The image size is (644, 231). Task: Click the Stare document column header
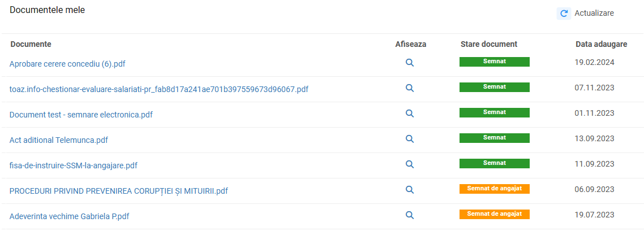(489, 44)
